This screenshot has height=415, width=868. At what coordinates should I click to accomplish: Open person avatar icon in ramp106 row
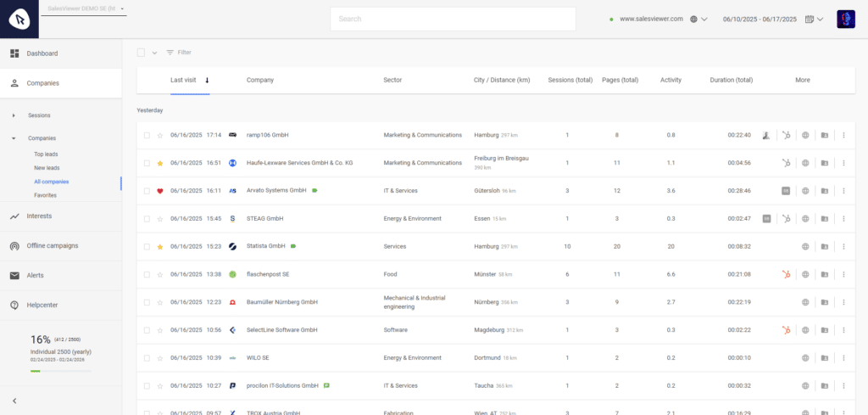766,135
